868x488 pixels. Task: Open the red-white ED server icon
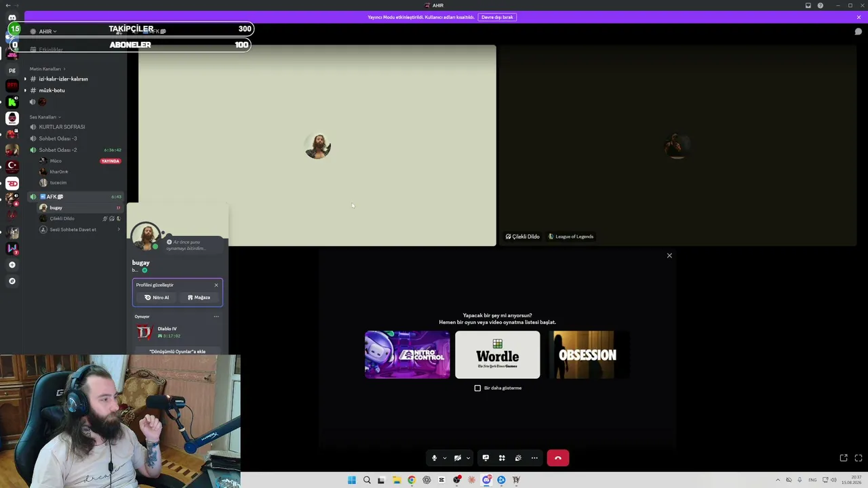(x=12, y=183)
